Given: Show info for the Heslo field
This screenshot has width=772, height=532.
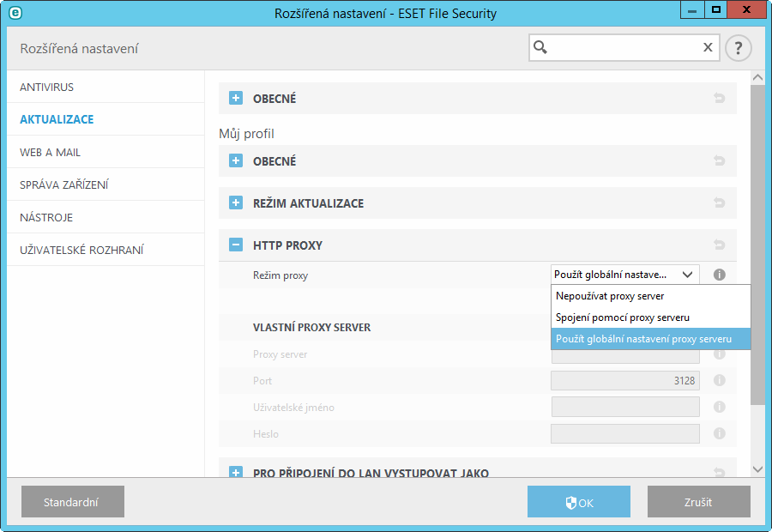Looking at the screenshot, I should pos(720,433).
